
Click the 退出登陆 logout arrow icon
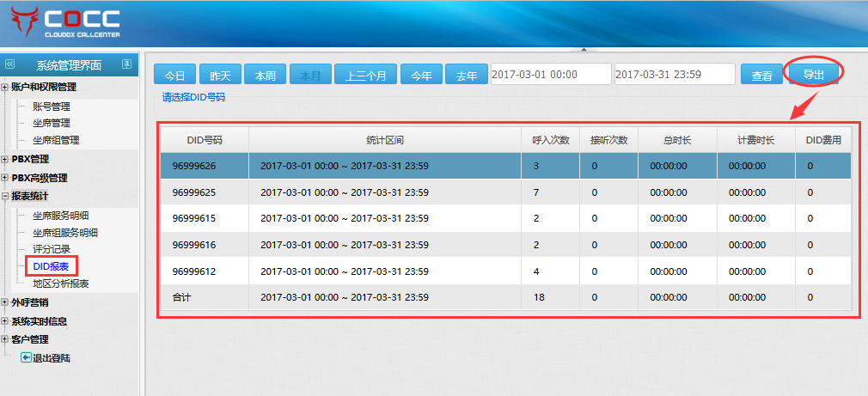click(x=26, y=357)
